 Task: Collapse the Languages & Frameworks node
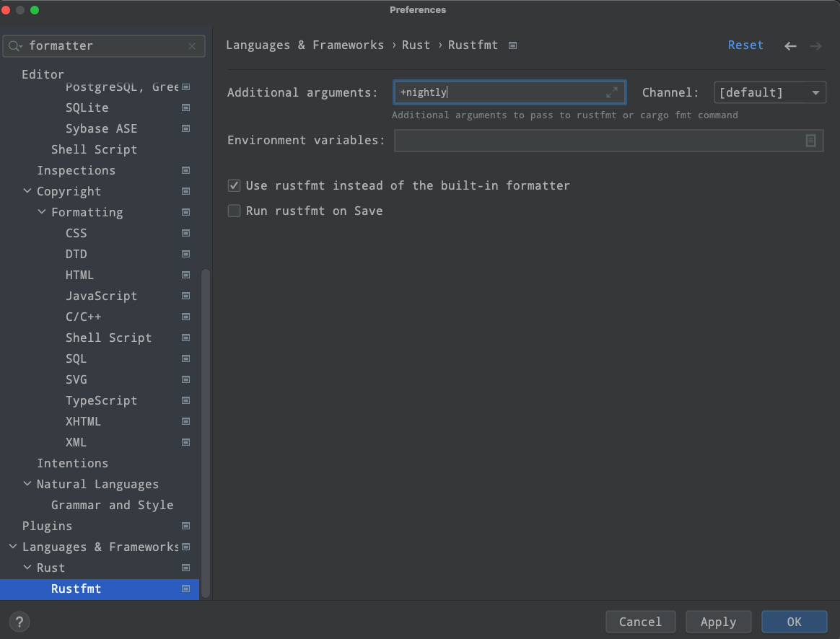click(13, 546)
